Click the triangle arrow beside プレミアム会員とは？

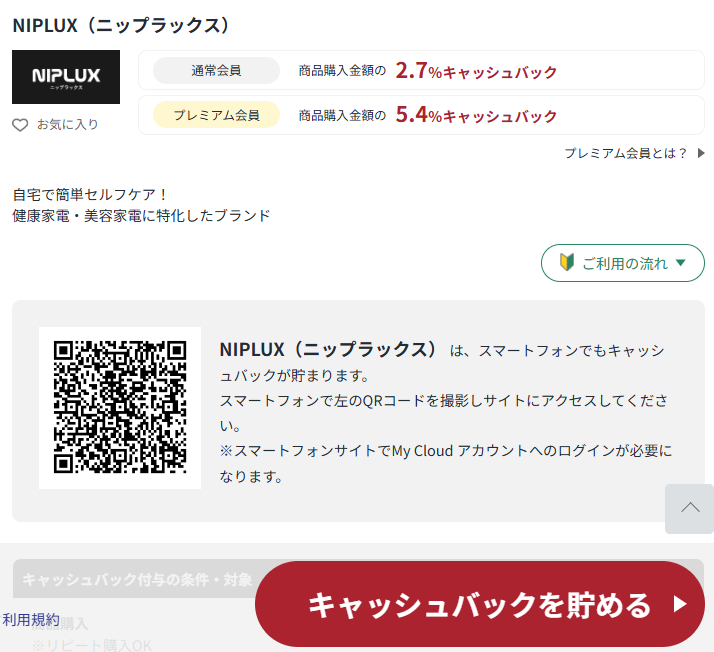point(701,153)
